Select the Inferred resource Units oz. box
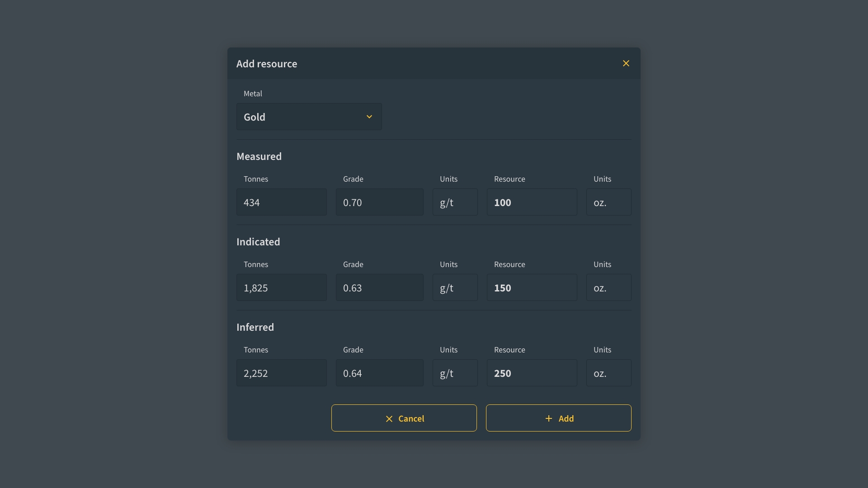Viewport: 868px width, 488px height. pos(609,373)
